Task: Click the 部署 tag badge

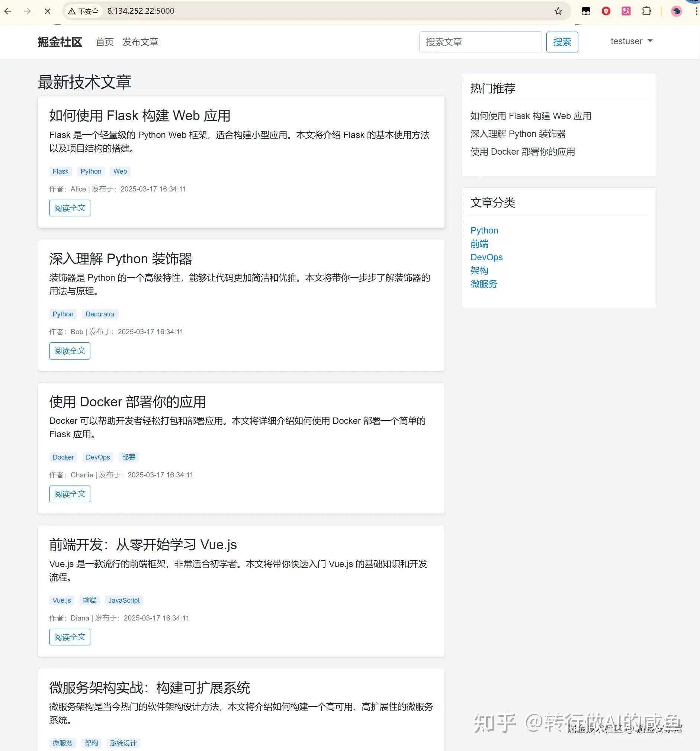Action: click(129, 457)
